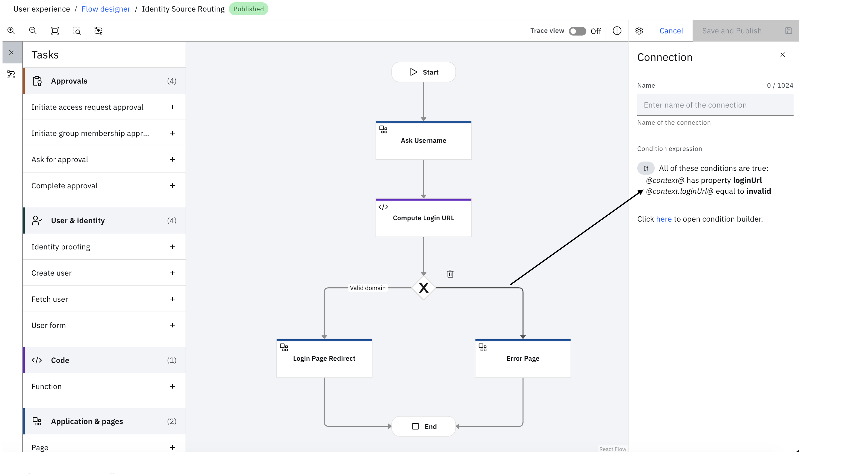Open the flow information alert icon

617,31
